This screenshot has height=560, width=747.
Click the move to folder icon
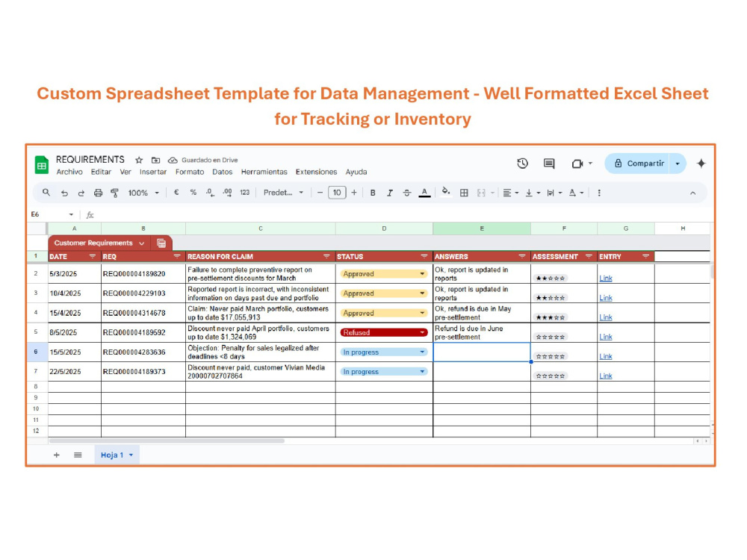click(x=156, y=160)
